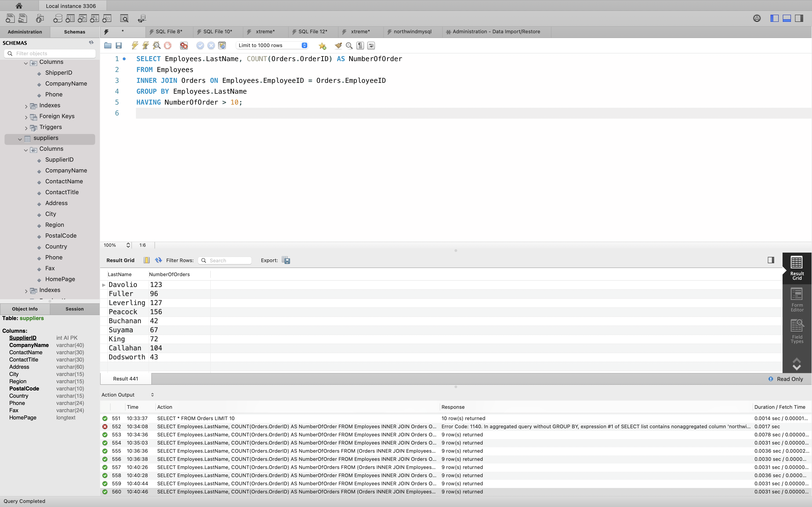Collapse the suppliers table tree node

pyautogui.click(x=20, y=139)
